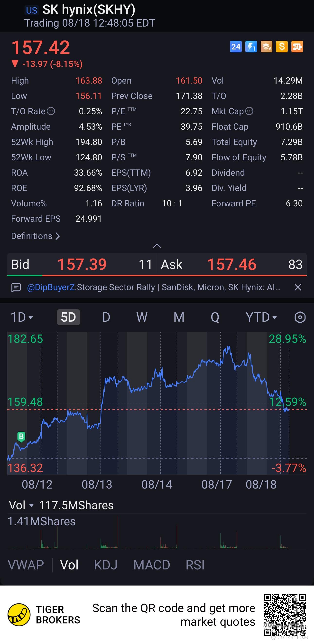Image resolution: width=314 pixels, height=644 pixels.
Task: Tap the DR Ratio value 10 : 1
Action: point(172,203)
